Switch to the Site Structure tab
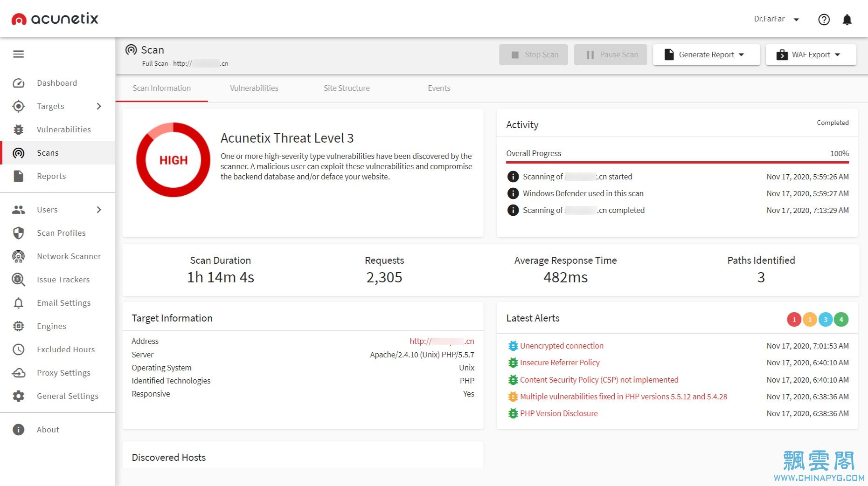868x486 pixels. pyautogui.click(x=347, y=88)
